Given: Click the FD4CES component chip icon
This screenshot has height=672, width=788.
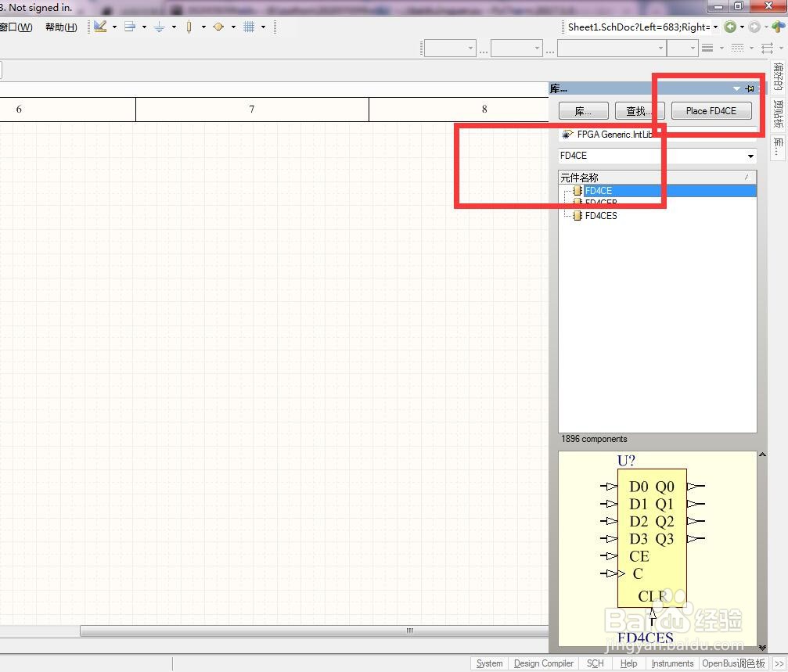Looking at the screenshot, I should pos(578,215).
